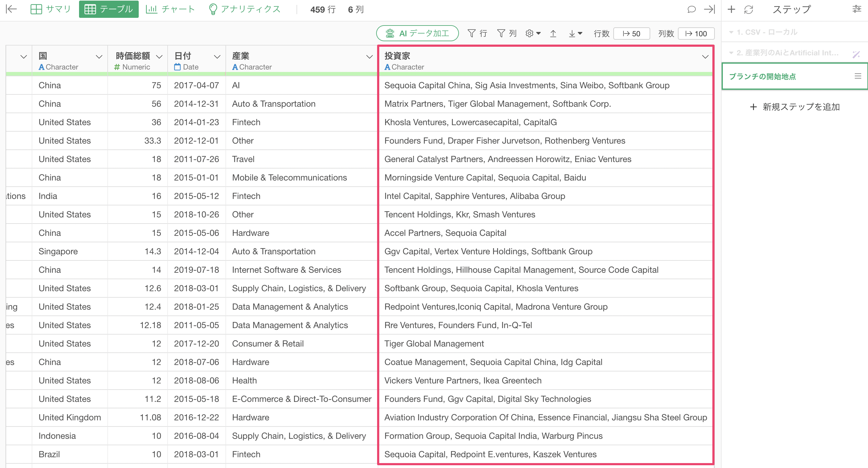Click 新規ステップを追加
The height and width of the screenshot is (468, 868).
[x=794, y=107]
